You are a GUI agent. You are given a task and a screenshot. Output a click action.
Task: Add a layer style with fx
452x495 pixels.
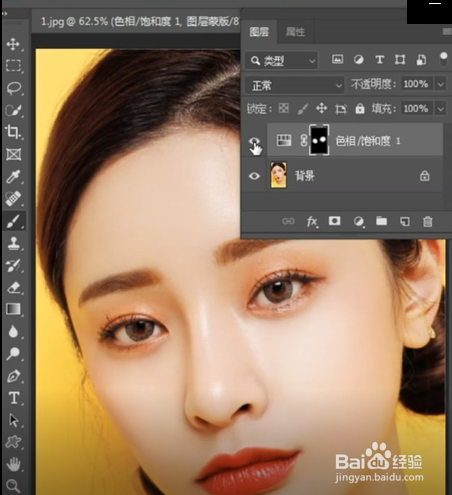(312, 221)
